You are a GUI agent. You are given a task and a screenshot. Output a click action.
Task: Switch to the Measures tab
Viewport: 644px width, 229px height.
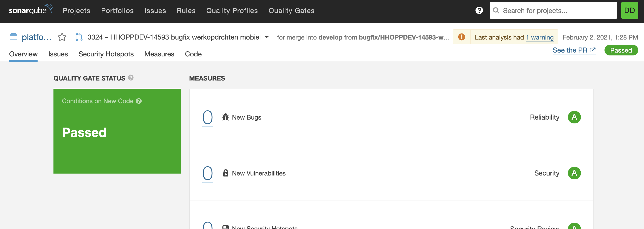pyautogui.click(x=159, y=54)
